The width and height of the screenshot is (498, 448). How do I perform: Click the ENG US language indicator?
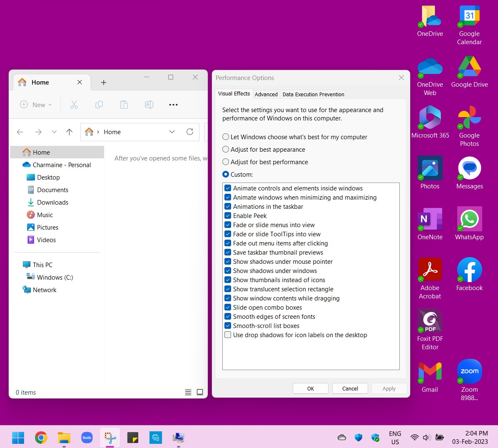pos(395,438)
